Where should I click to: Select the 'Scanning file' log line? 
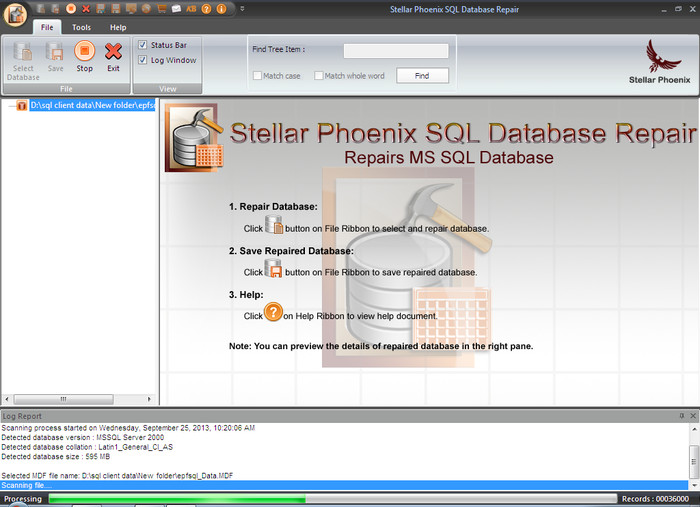click(344, 486)
